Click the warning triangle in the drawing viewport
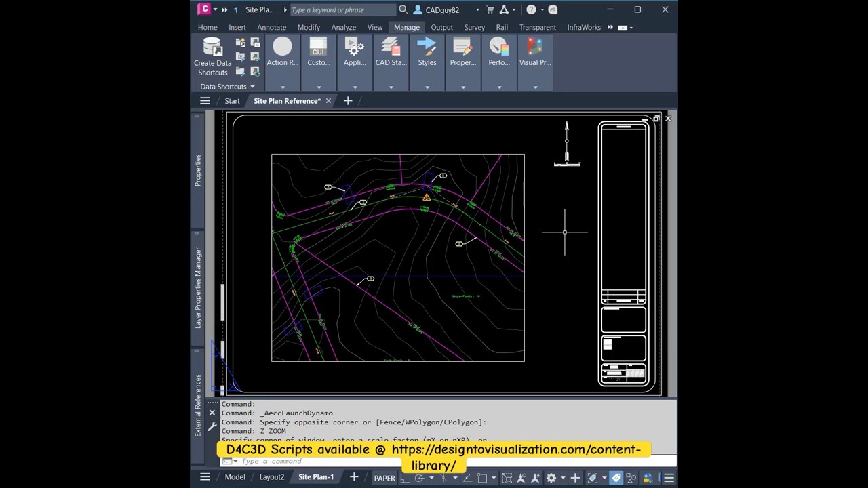868x488 pixels. click(427, 197)
